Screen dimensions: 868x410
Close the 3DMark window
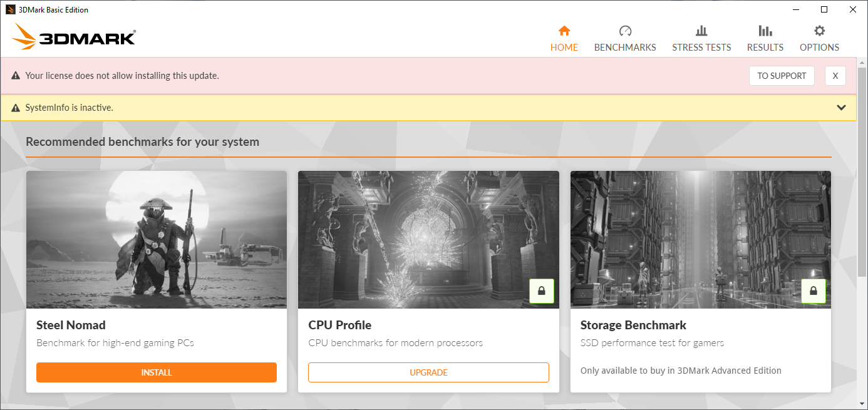coord(853,9)
